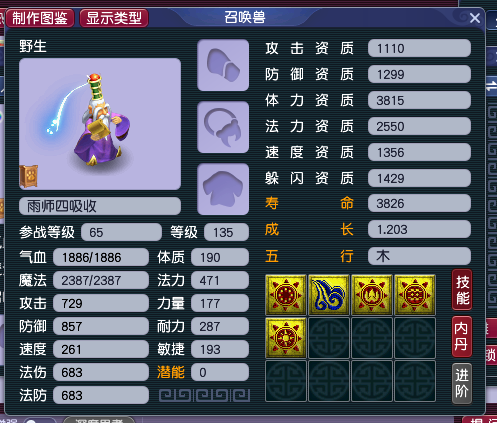The height and width of the screenshot is (423, 497).
Task: Click the pet bracer equipment slot
Action: (223, 65)
